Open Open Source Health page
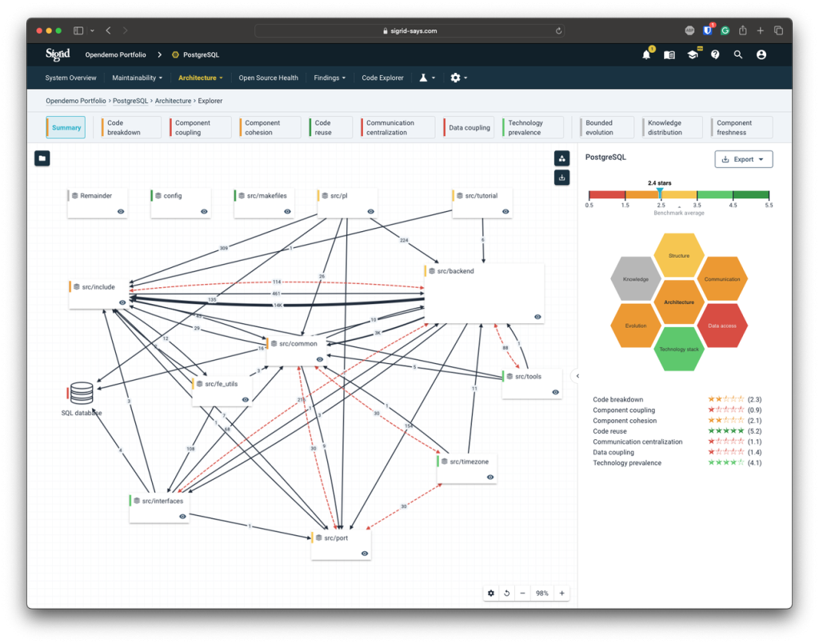819x644 pixels. 269,78
